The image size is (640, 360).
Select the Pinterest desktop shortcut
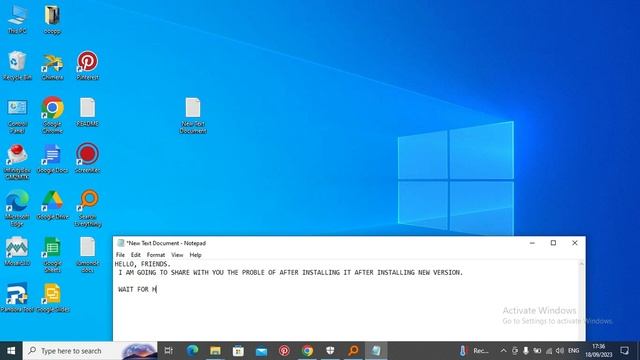click(87, 65)
